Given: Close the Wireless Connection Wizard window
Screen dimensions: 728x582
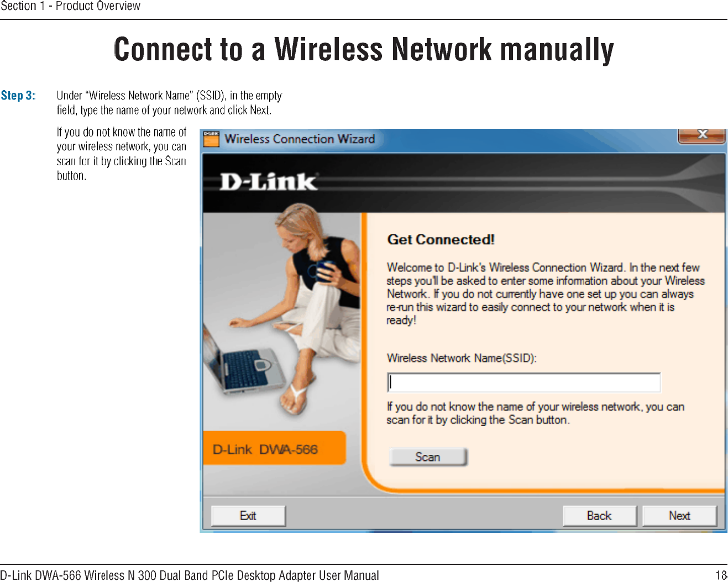Looking at the screenshot, I should pos(701,135).
